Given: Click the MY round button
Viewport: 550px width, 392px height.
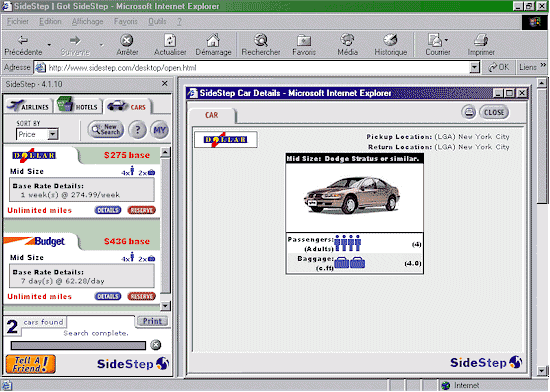Looking at the screenshot, I should [159, 130].
